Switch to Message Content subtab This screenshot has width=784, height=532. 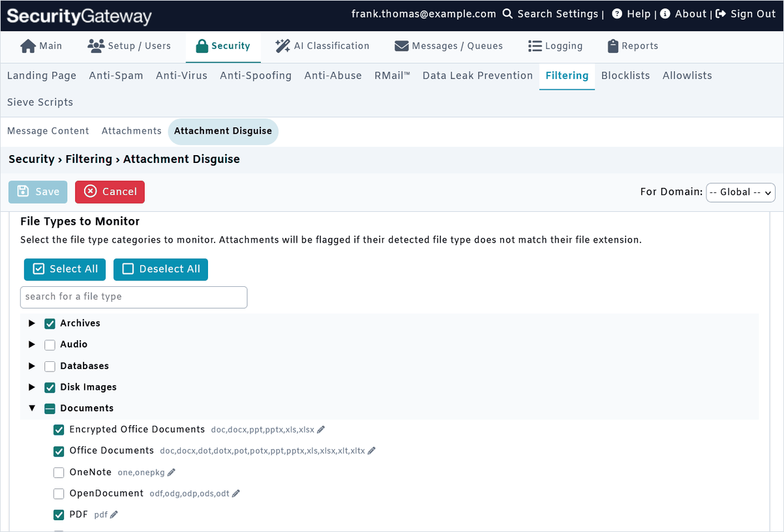48,131
